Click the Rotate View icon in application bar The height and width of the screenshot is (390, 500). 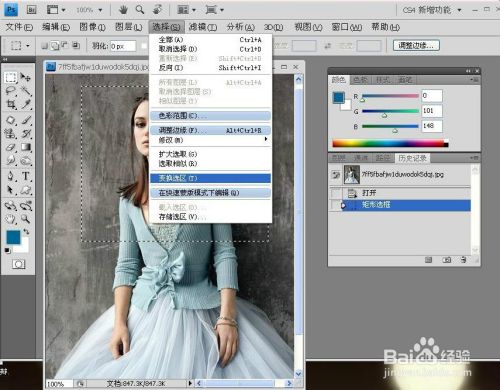(x=157, y=10)
